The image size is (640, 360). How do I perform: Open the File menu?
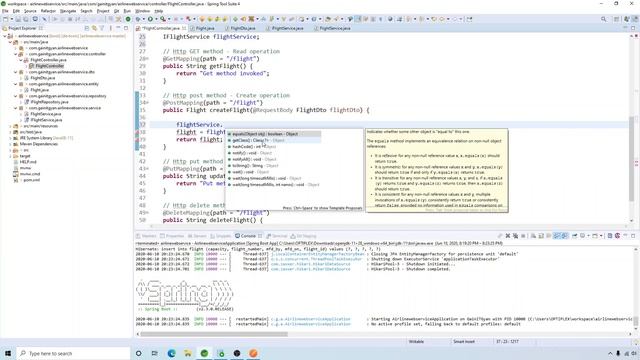5,11
